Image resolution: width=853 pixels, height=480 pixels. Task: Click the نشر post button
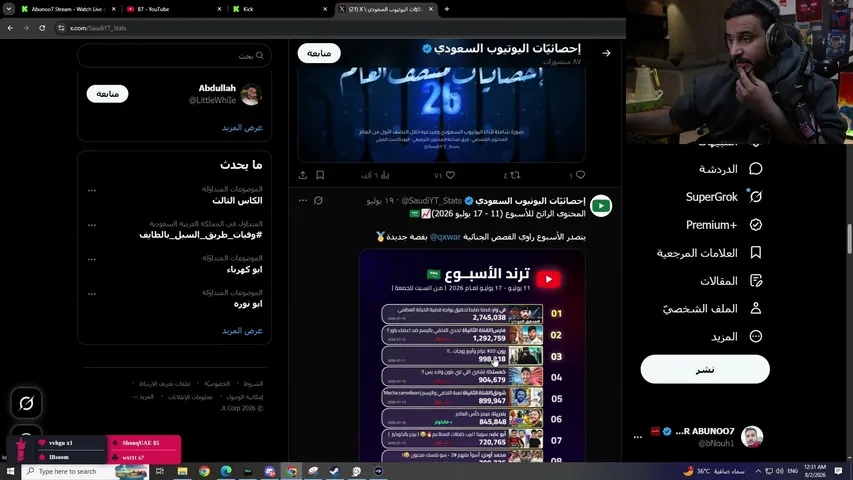[705, 370]
